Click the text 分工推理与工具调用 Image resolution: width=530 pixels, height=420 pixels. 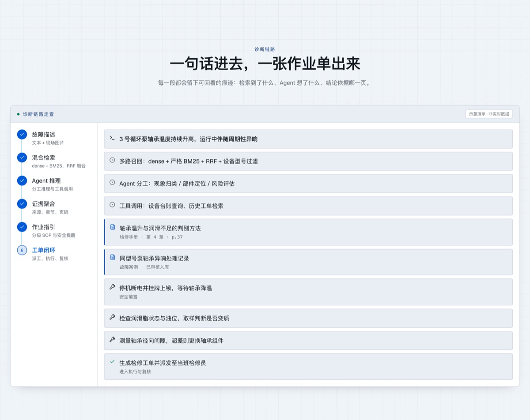pos(52,189)
